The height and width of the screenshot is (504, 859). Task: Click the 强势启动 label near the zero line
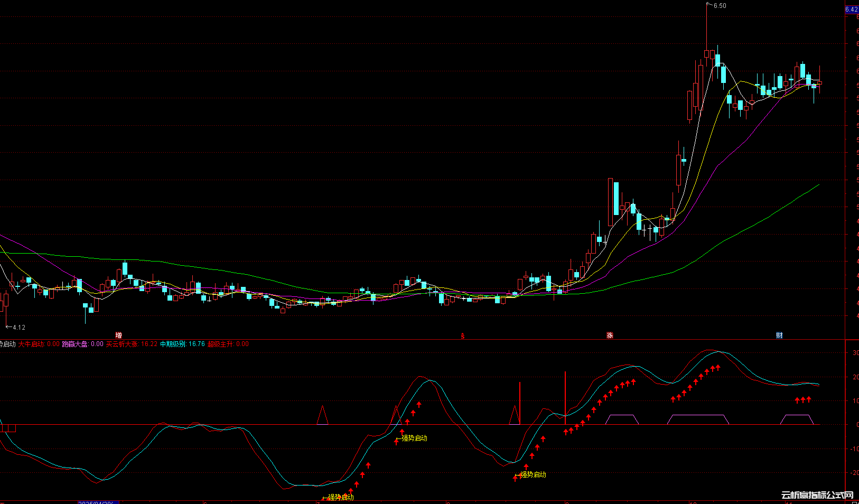414,438
